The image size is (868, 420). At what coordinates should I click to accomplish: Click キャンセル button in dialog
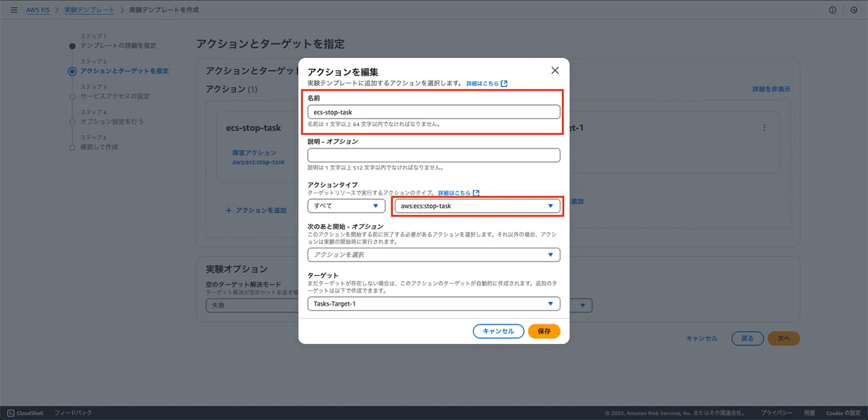pos(498,331)
